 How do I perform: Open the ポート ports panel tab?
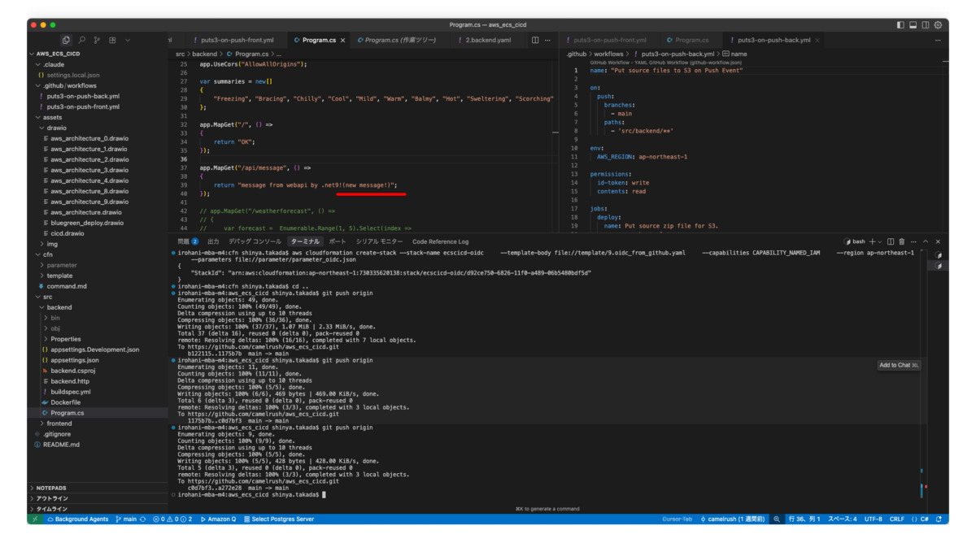coord(337,241)
